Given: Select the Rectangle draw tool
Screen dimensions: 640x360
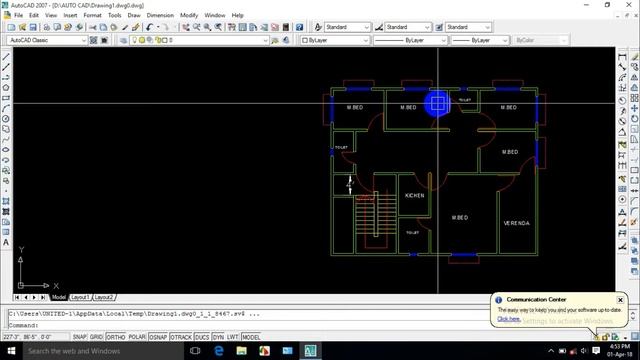Looking at the screenshot, I should click(6, 98).
